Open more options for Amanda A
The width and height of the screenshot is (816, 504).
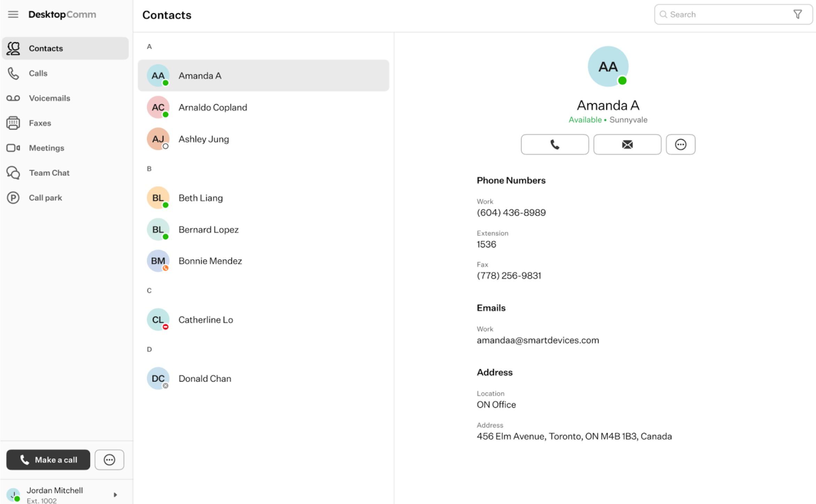click(681, 144)
